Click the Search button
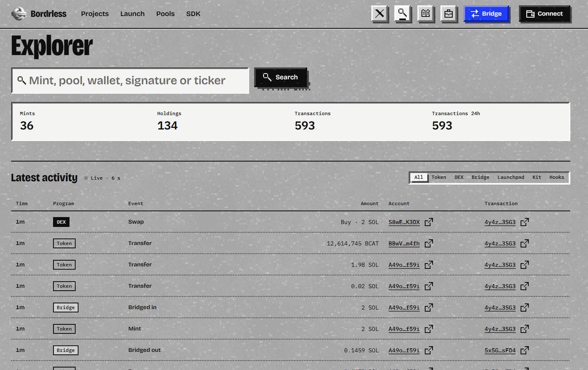Viewport: 588px width, 370px height. tap(280, 77)
